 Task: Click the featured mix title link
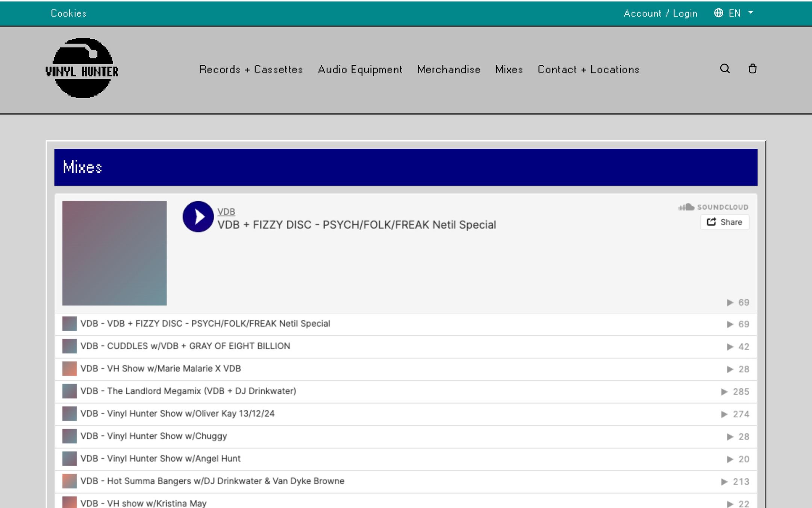[357, 225]
